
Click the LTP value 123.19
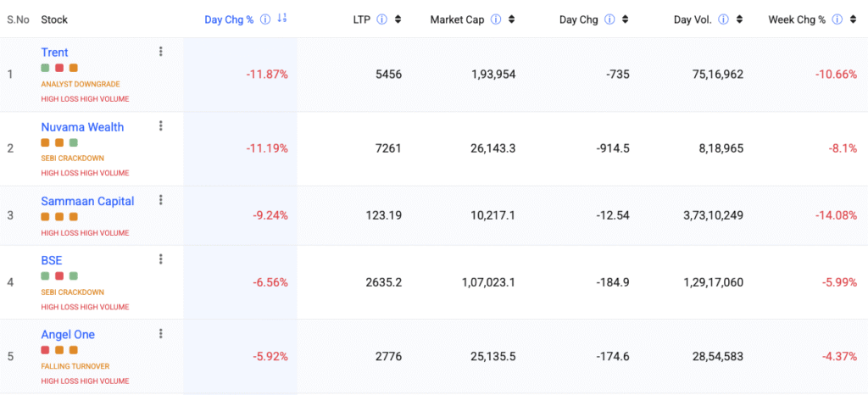[x=384, y=215]
